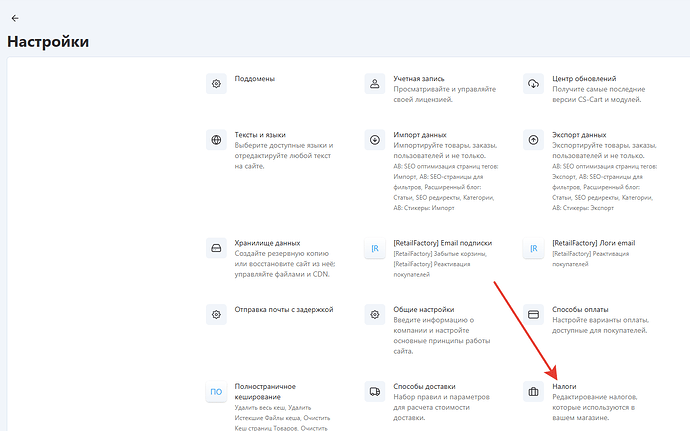Click the gear icon beside Поддомены
The height and width of the screenshot is (431, 690).
coord(215,84)
